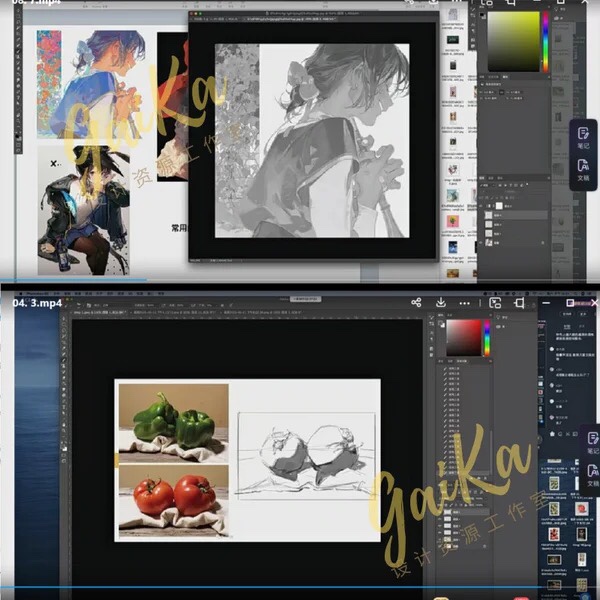The image size is (600, 600).
Task: Switch to the selected third tab above upper Properties panel
Action: (505, 77)
